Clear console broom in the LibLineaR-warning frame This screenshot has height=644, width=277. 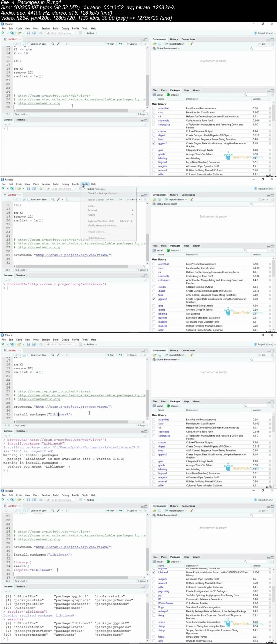pyautogui.click(x=146, y=436)
